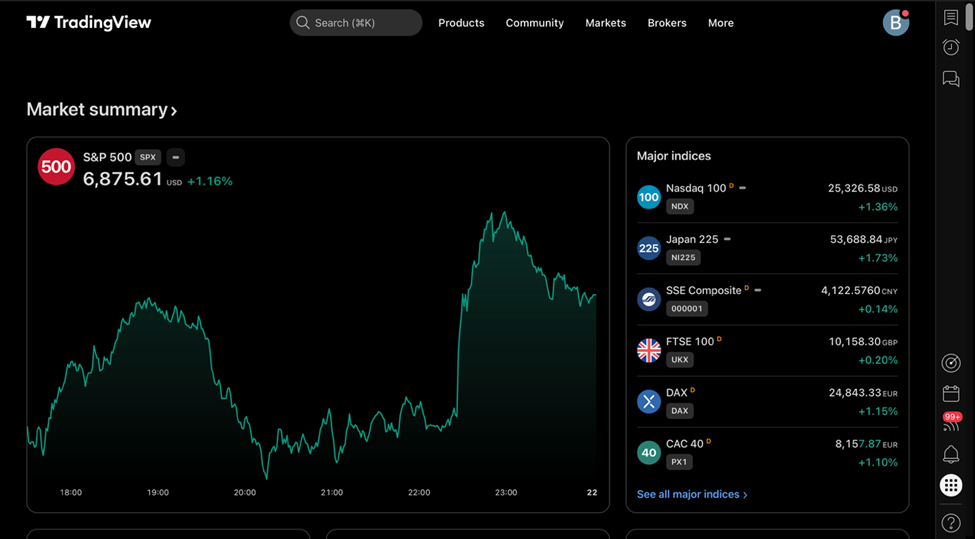Click the 24,843.33 DAX price
Image resolution: width=975 pixels, height=539 pixels.
pos(854,393)
